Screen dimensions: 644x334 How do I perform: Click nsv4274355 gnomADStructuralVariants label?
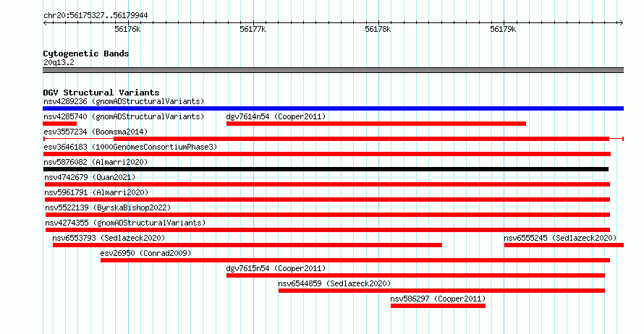pyautogui.click(x=125, y=223)
